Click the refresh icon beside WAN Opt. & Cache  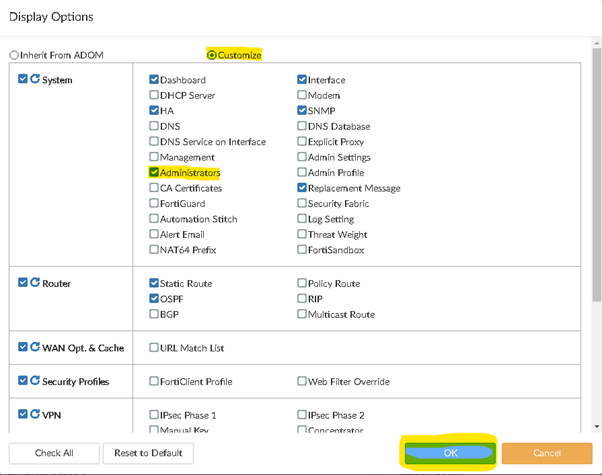(x=35, y=347)
